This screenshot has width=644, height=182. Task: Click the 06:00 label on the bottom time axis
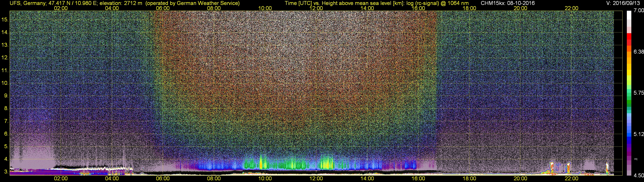(163, 179)
